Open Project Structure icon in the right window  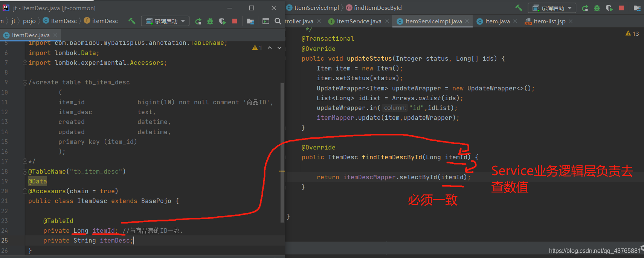[637, 8]
